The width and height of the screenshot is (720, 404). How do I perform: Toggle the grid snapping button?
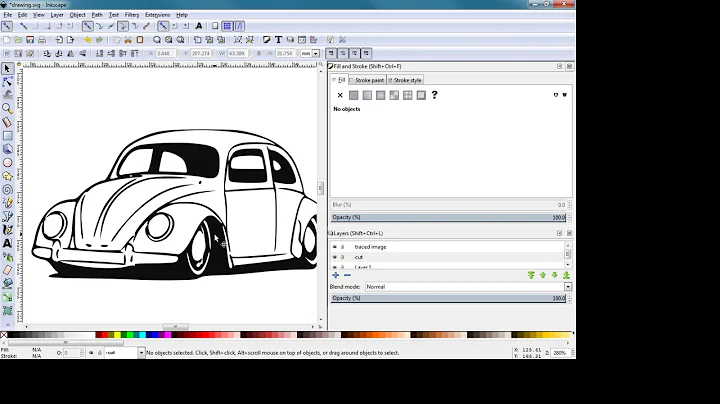click(227, 26)
